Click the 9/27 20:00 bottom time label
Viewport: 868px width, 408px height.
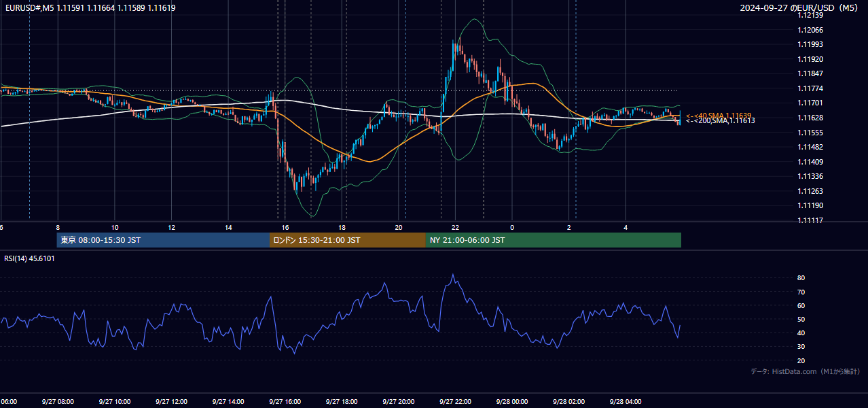pyautogui.click(x=399, y=402)
